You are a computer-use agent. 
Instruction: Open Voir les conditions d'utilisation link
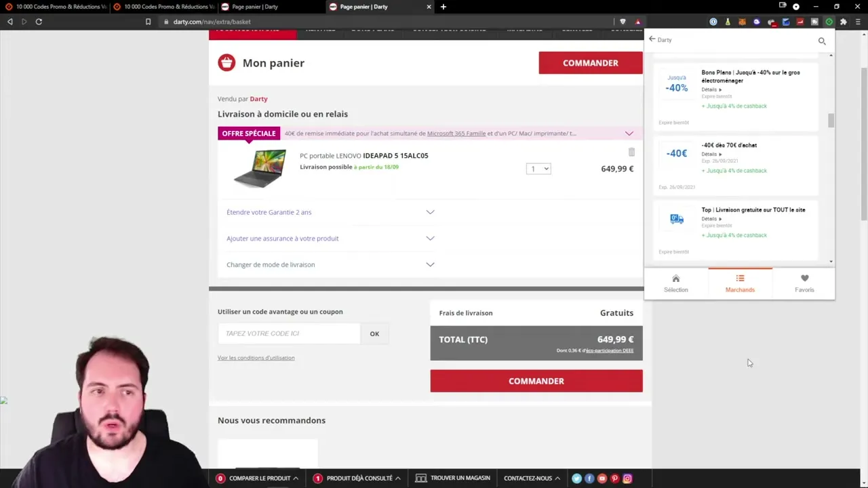click(256, 357)
